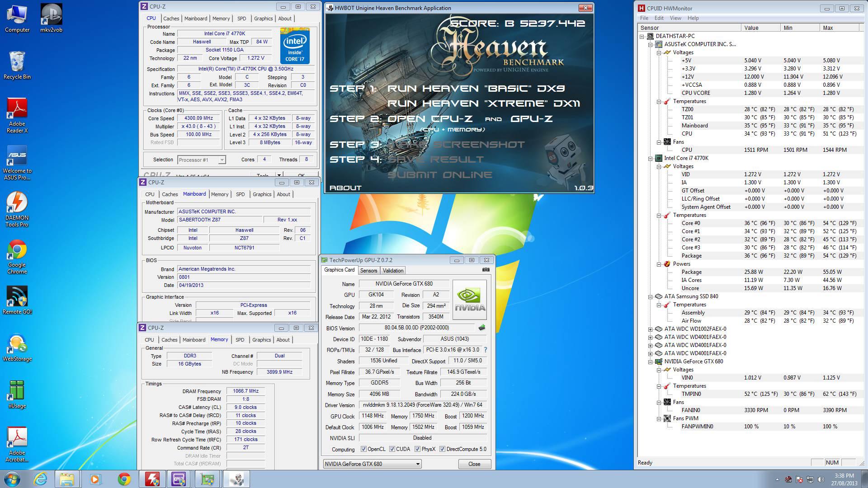Click the taskbar clock showing 3:38 PM
The image size is (868, 488).
844,479
